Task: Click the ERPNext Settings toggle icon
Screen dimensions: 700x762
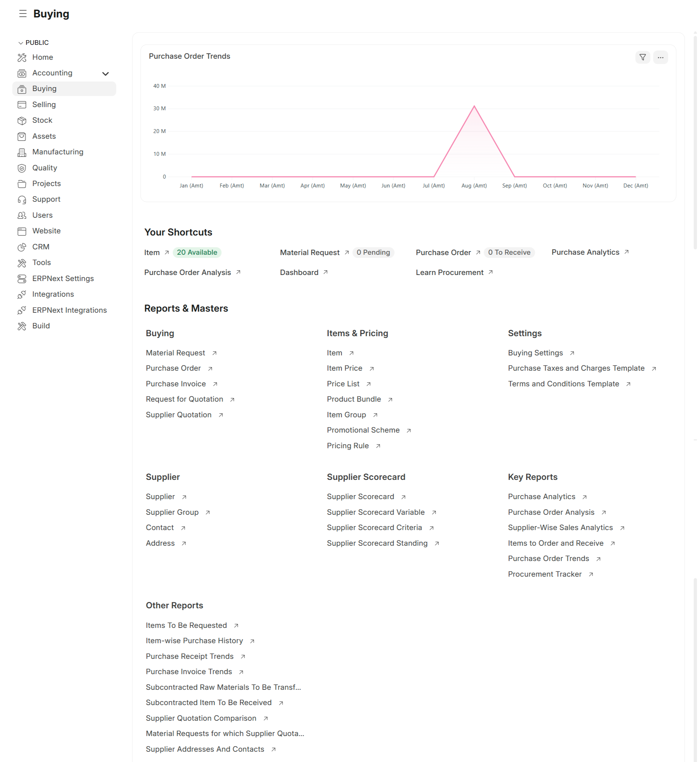Action: click(22, 279)
